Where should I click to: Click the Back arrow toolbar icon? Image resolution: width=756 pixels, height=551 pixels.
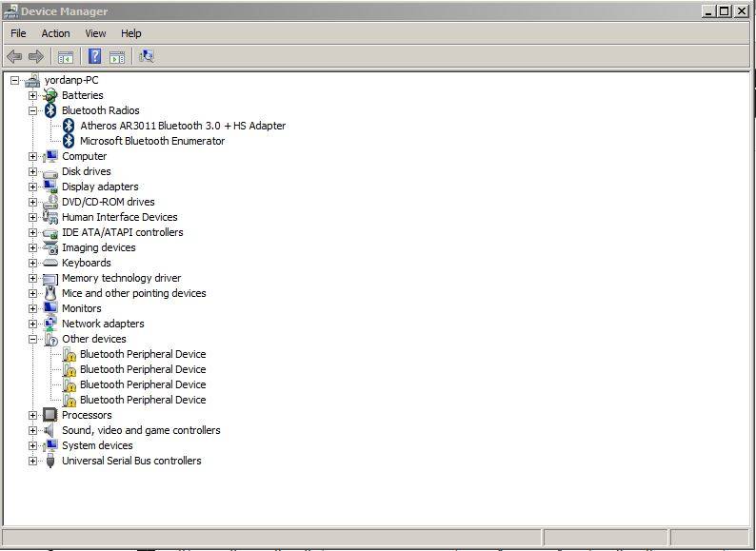click(x=14, y=56)
